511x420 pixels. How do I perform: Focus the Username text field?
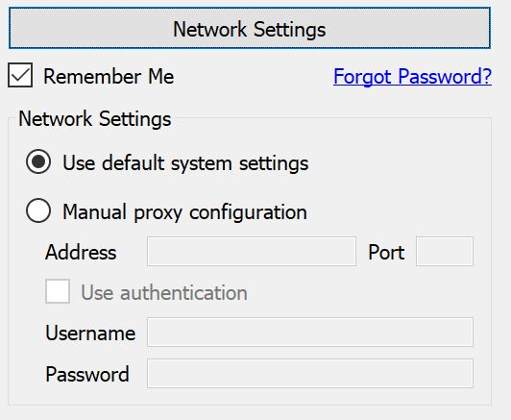(310, 332)
